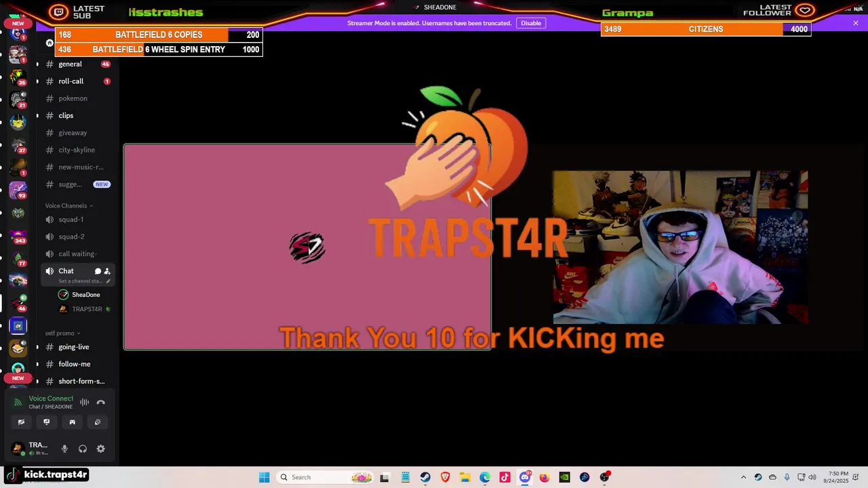Image resolution: width=868 pixels, height=488 pixels.
Task: Open the general text channel
Action: pyautogui.click(x=77, y=64)
